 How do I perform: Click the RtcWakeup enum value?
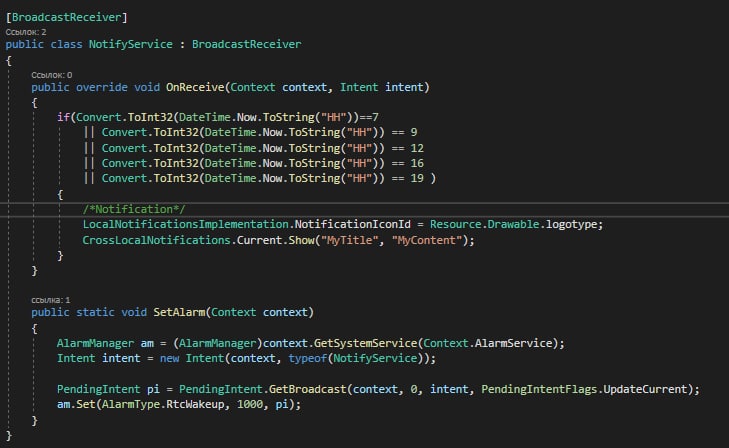(195, 404)
